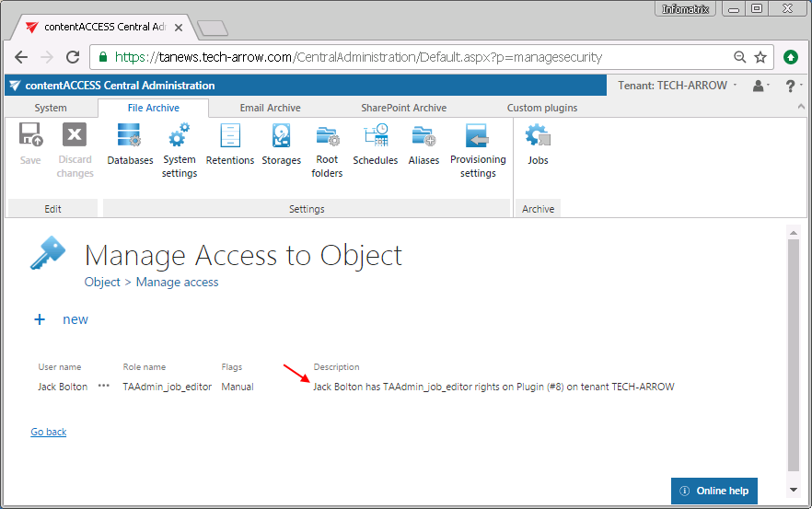Open the Online help button
Screen dimensions: 812x509
click(715, 491)
